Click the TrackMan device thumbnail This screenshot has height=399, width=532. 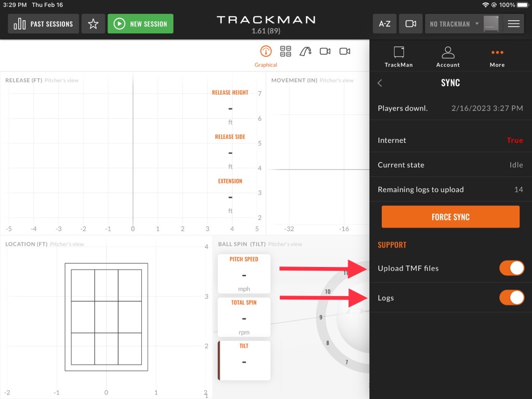coord(491,24)
